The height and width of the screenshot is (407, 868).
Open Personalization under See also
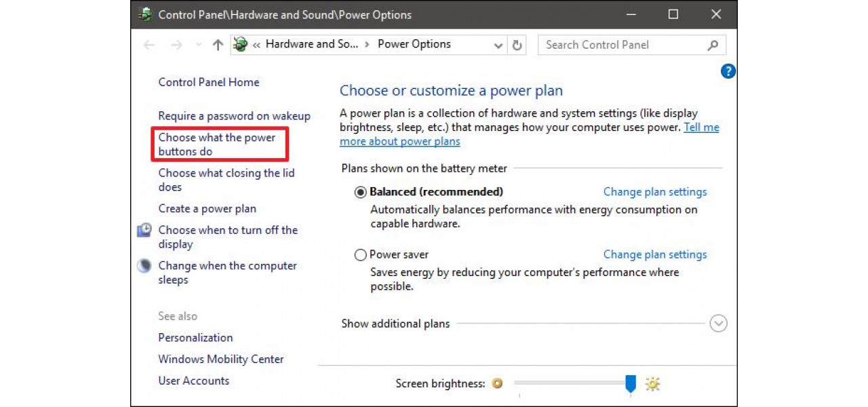point(195,338)
